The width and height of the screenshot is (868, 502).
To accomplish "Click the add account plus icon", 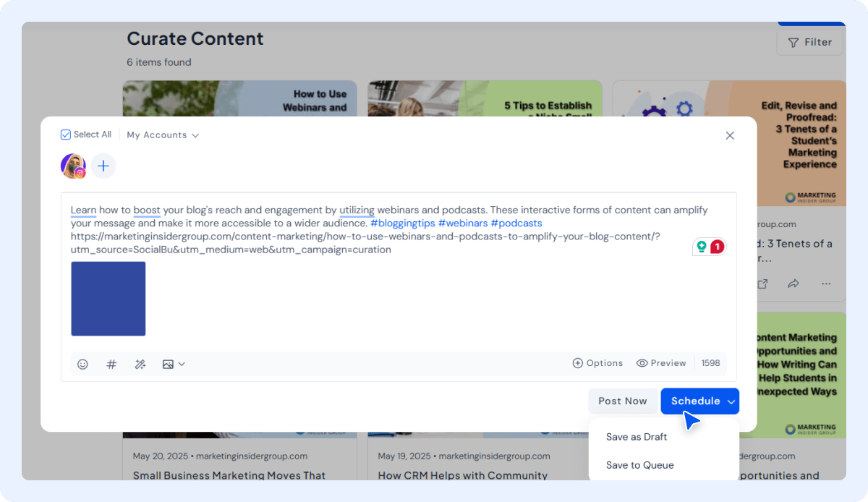I will (103, 166).
